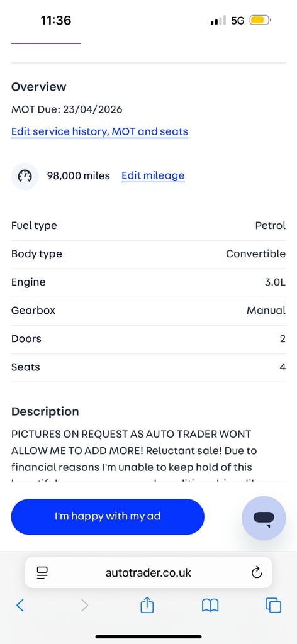This screenshot has width=297, height=644.
Task: Tap the chat bubble support icon
Action: (x=263, y=518)
